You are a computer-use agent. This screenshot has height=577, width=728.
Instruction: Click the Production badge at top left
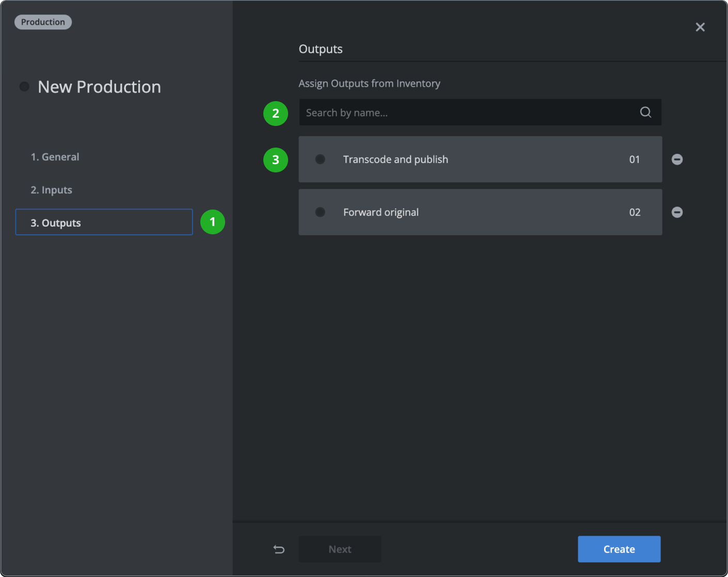[43, 22]
